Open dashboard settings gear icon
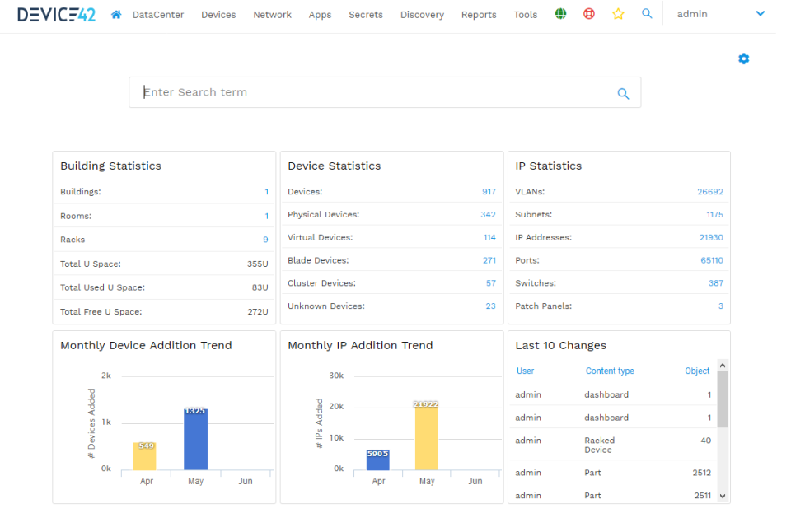The image size is (791, 532). pyautogui.click(x=744, y=58)
